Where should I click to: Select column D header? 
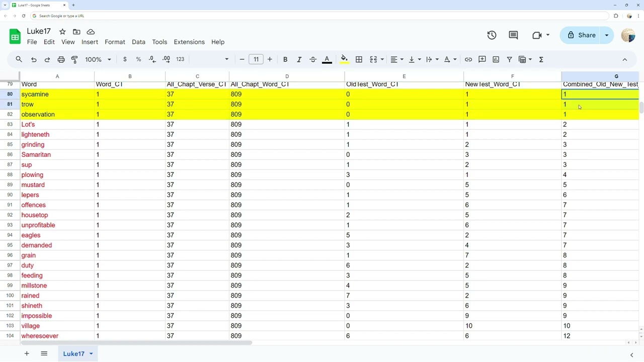click(x=287, y=76)
